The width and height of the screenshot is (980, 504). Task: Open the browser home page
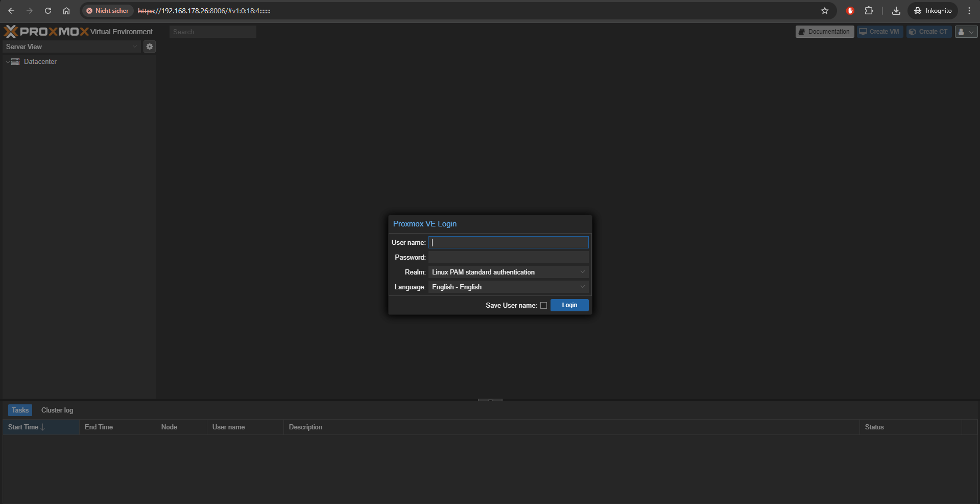point(66,11)
